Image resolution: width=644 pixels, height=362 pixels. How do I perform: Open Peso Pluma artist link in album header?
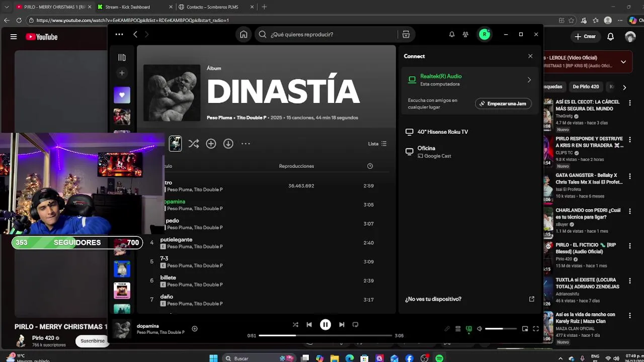pos(219,118)
